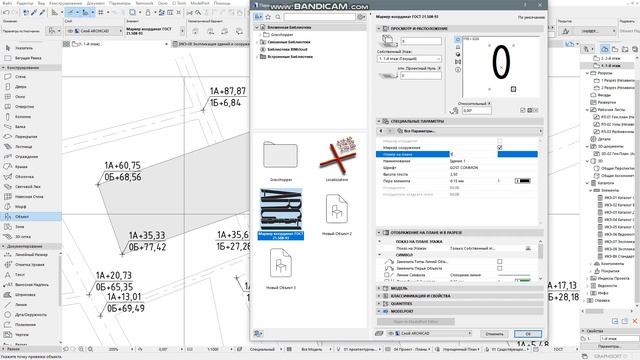Click the mirror icon beside preview

point(458,62)
